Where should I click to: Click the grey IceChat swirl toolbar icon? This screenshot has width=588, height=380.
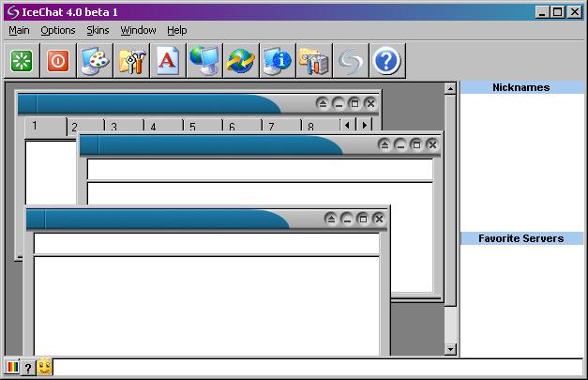pos(351,60)
